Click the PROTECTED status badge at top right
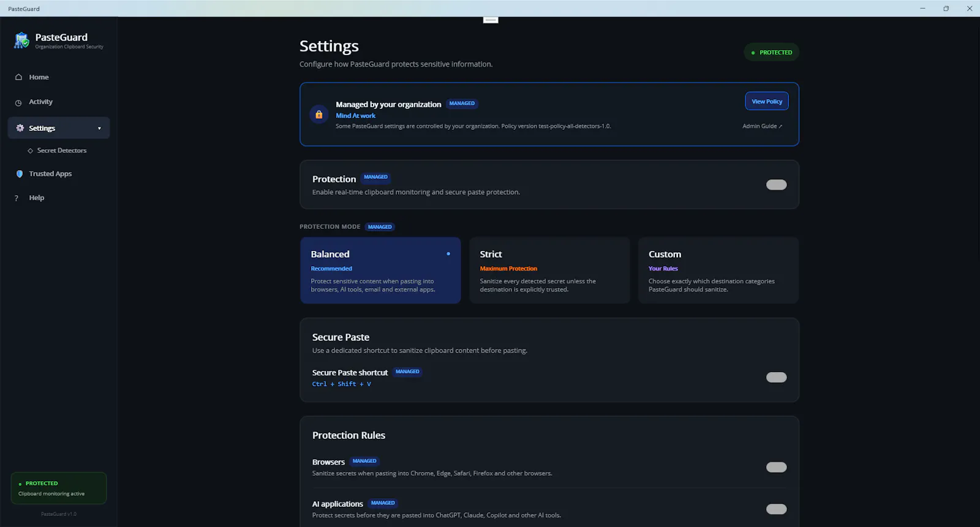 (x=772, y=53)
